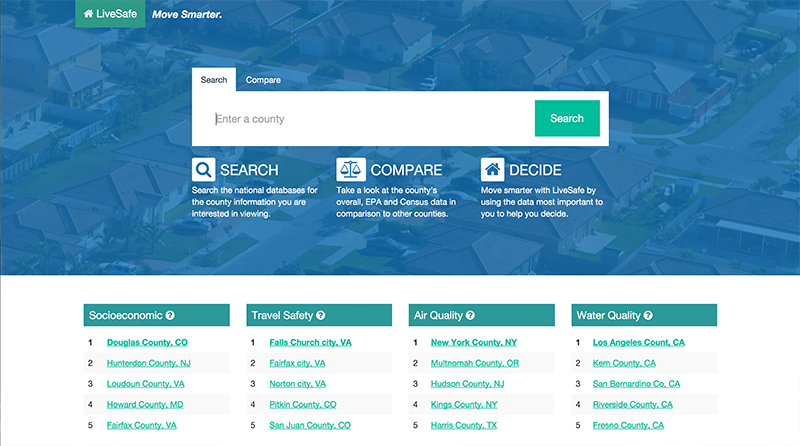Open Douglas County, CO link
The width and height of the screenshot is (800, 446).
[147, 342]
